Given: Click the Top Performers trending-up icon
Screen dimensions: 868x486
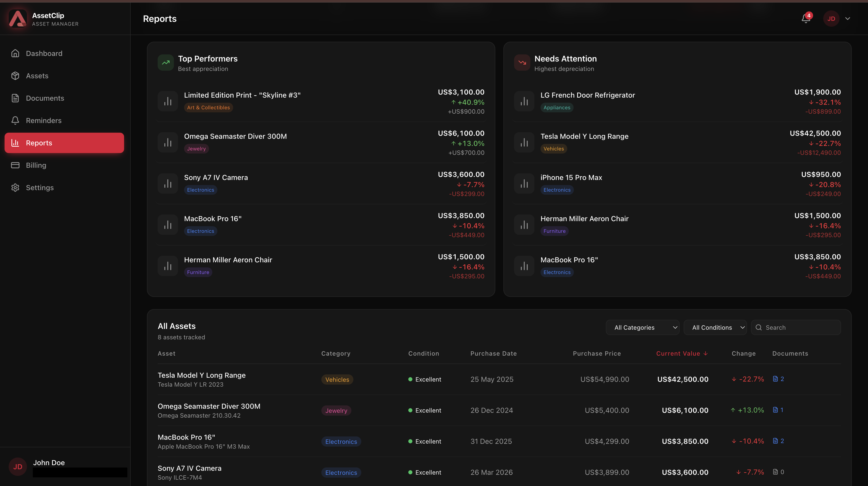Looking at the screenshot, I should [x=166, y=63].
